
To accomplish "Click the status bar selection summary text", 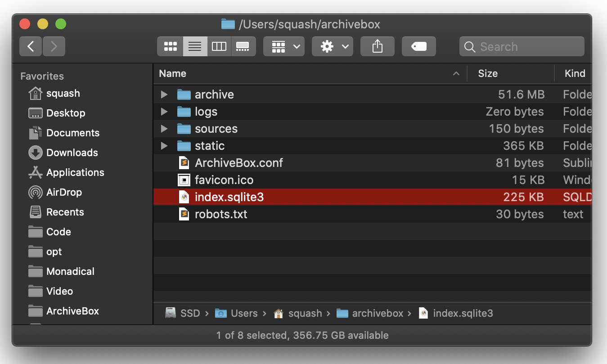I will tap(302, 335).
